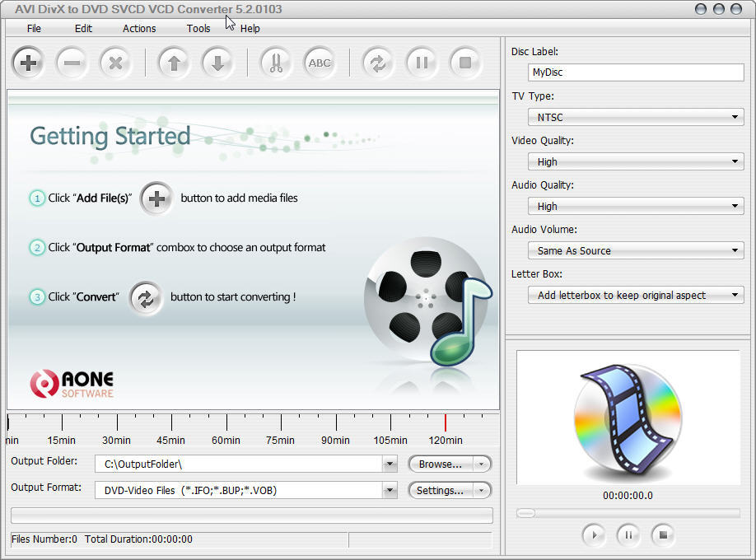Viewport: 756px width, 560px height.
Task: Open the Output Folder path dropdown
Action: click(390, 464)
